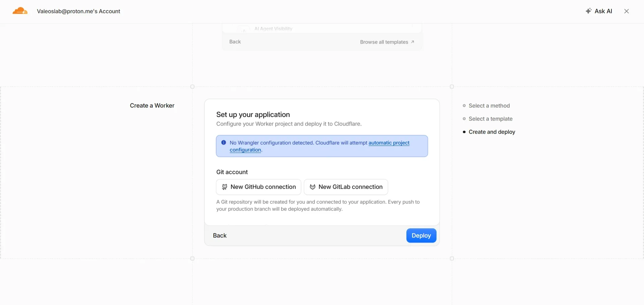Go Back from Set up your application

click(220, 235)
